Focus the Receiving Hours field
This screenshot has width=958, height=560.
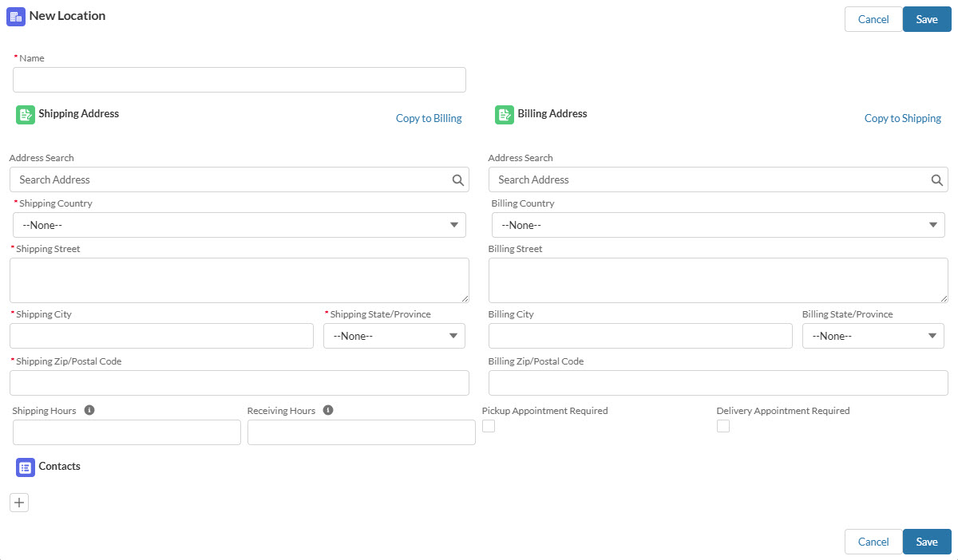click(x=362, y=432)
